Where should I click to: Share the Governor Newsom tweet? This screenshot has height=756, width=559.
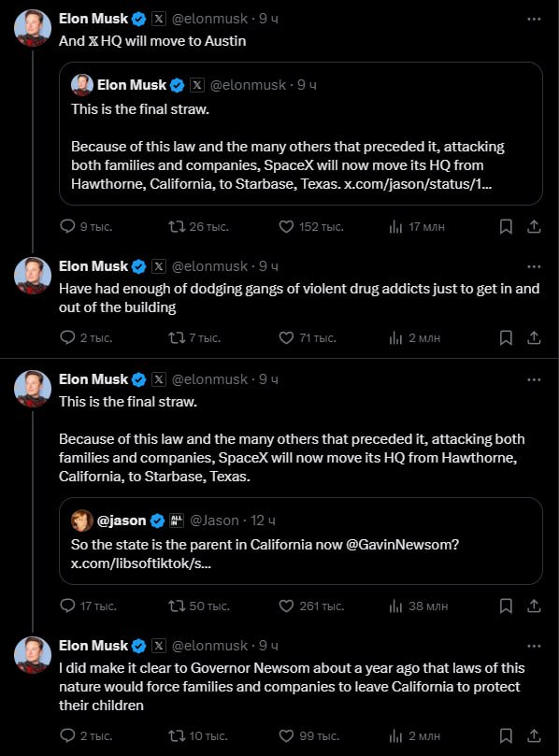pyautogui.click(x=534, y=735)
